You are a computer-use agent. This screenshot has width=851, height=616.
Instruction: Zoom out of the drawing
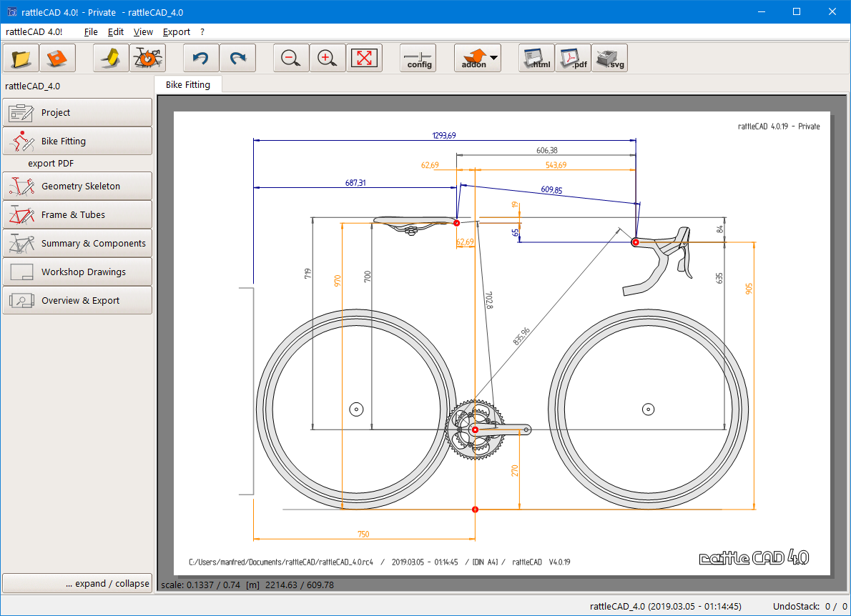coord(292,58)
